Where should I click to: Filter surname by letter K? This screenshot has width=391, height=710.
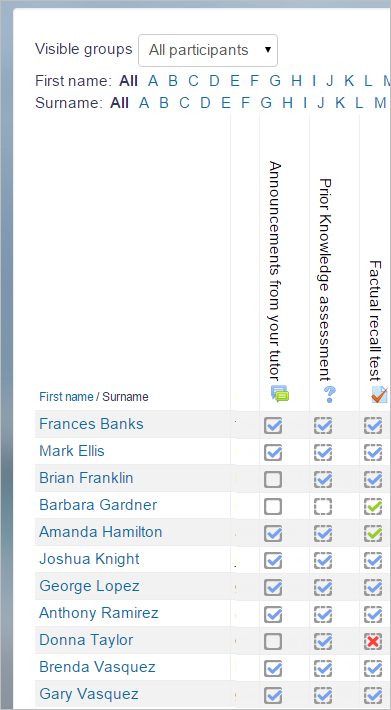(x=340, y=103)
